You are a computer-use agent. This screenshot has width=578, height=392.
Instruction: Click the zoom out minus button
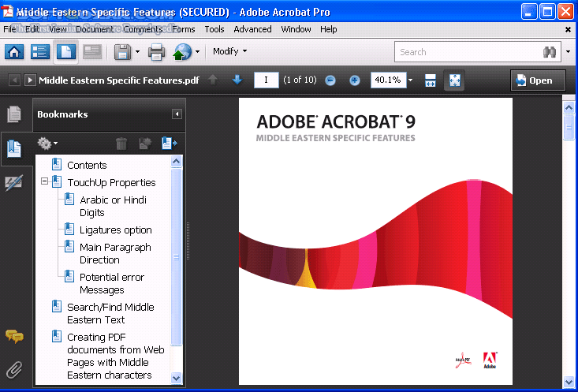tap(330, 80)
